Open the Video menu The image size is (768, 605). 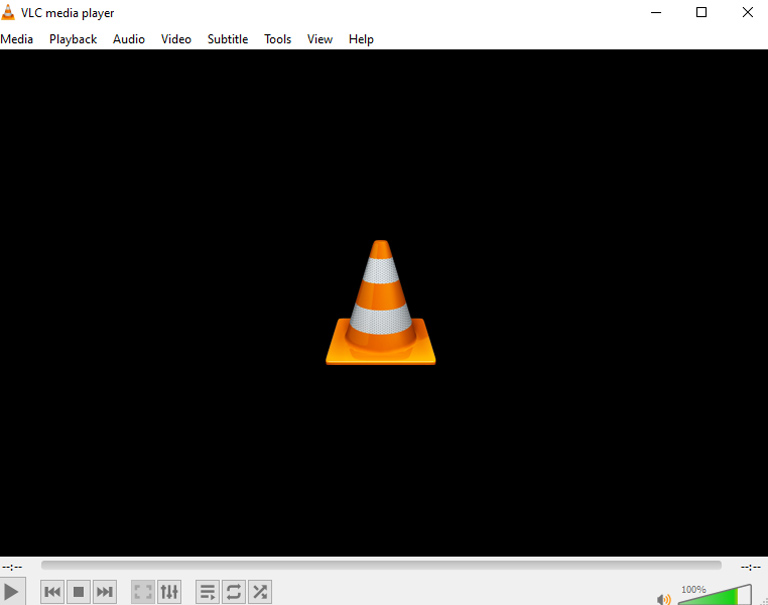click(x=176, y=39)
